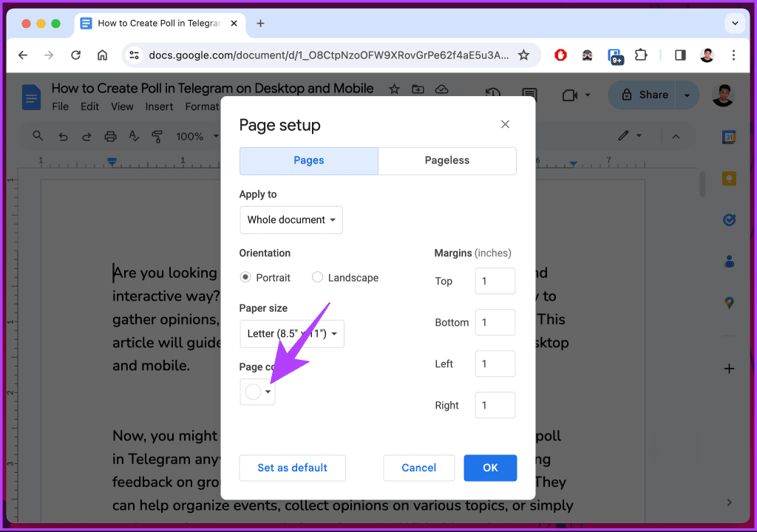Open the Apply to dropdown
757x532 pixels.
click(291, 219)
